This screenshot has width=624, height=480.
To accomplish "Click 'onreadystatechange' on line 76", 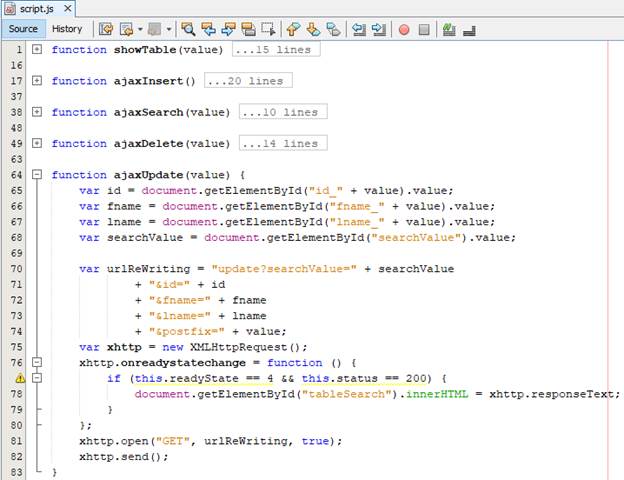I will [x=183, y=363].
